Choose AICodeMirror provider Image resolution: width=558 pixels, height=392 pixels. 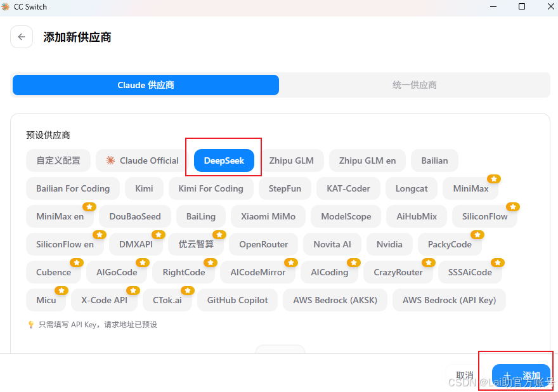257,272
